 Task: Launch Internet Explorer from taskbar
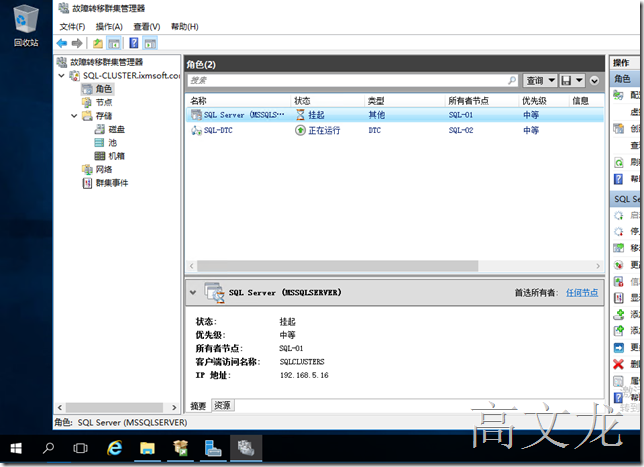(x=114, y=448)
